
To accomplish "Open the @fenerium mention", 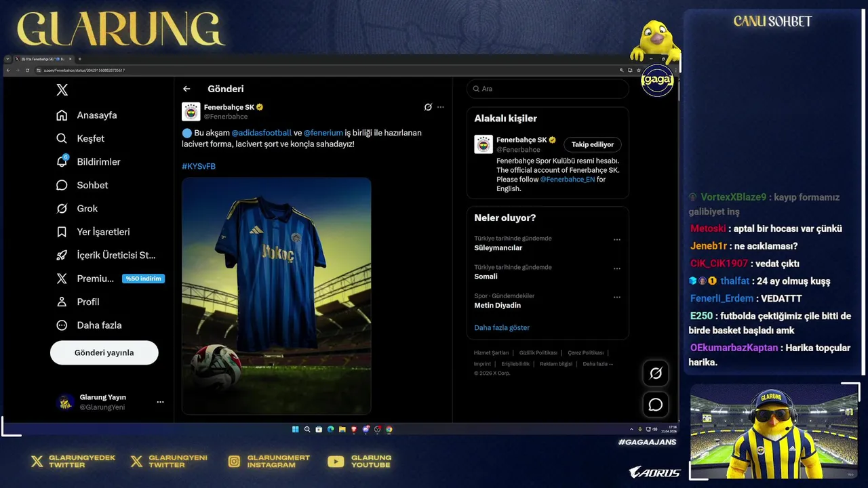I will point(323,133).
